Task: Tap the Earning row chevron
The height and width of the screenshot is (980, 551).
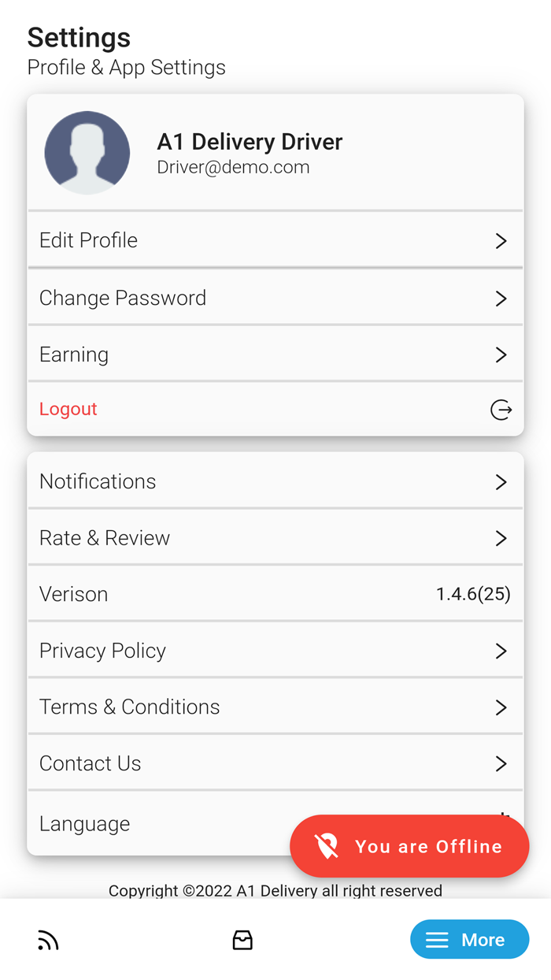Action: [x=501, y=355]
